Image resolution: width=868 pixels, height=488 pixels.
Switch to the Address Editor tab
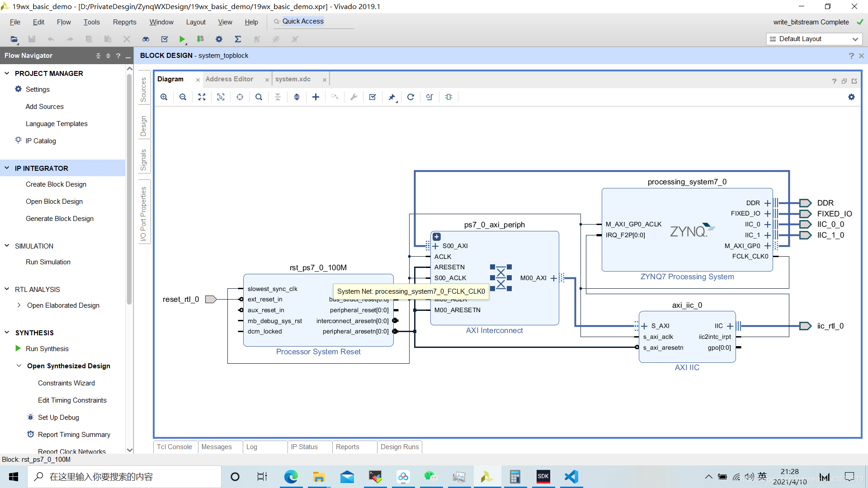[x=230, y=79]
